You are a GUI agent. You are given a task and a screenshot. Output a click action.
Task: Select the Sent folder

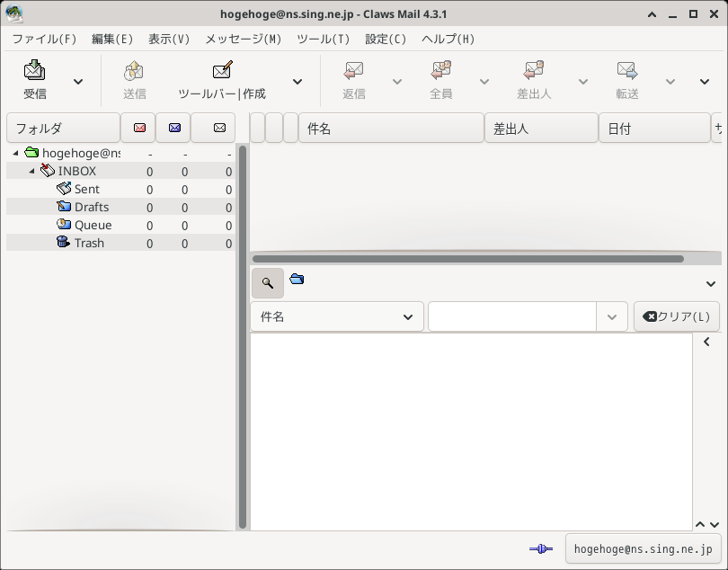(x=120, y=189)
